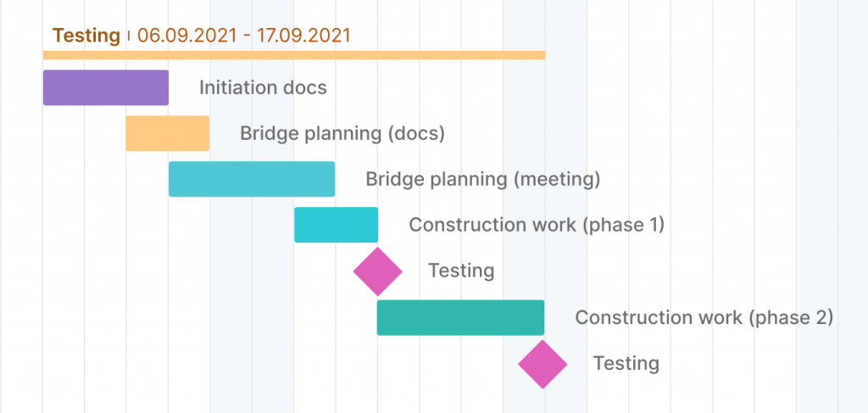Click the pink Testing milestone diamond below Construction work (phase 2)

[x=542, y=363]
